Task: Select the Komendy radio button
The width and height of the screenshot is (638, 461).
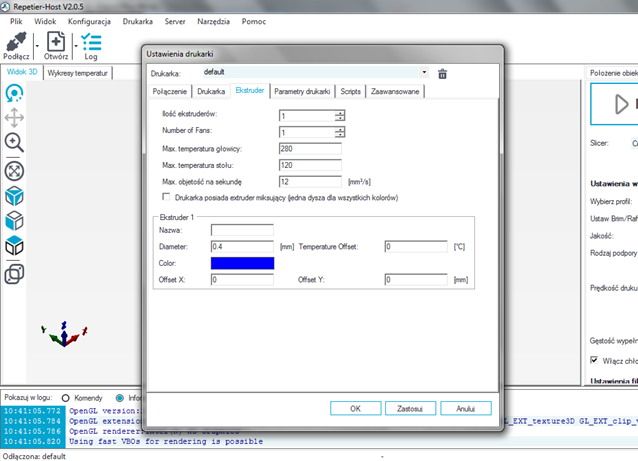Action: tap(66, 398)
